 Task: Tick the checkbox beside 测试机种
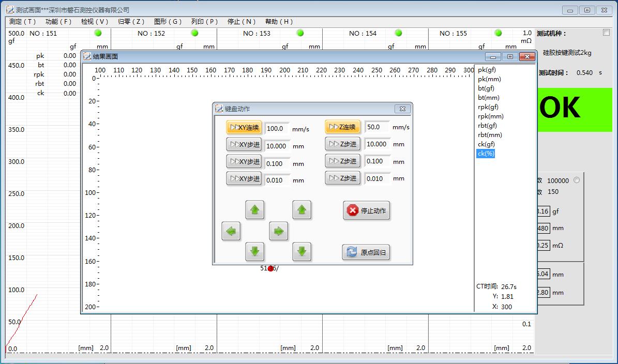coord(606,33)
